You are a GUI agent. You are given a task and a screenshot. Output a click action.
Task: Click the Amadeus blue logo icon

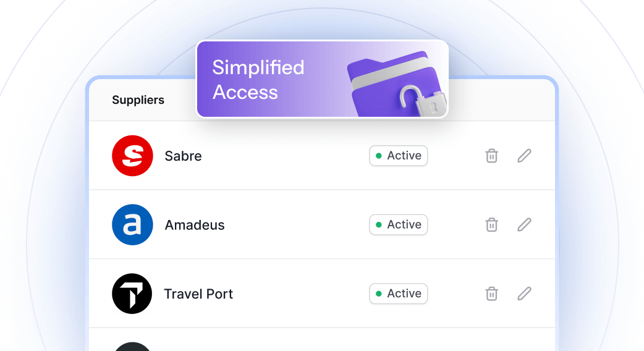click(x=132, y=225)
